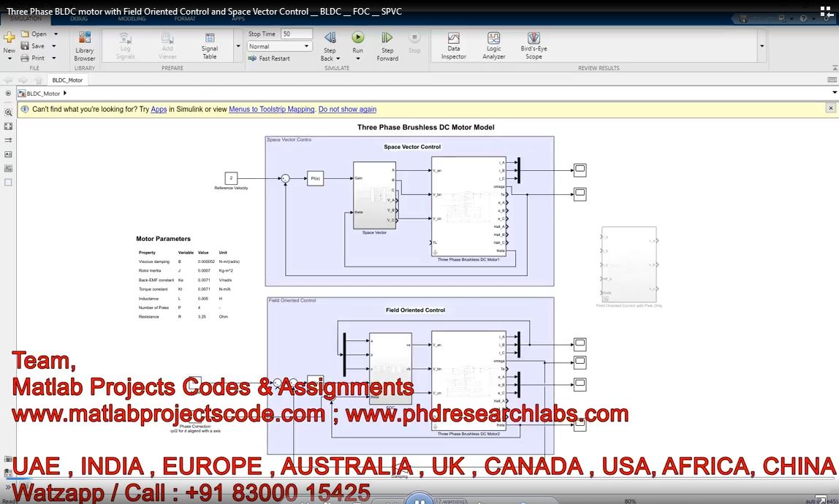
Task: Click the Stop Time input field
Action: pyautogui.click(x=296, y=34)
